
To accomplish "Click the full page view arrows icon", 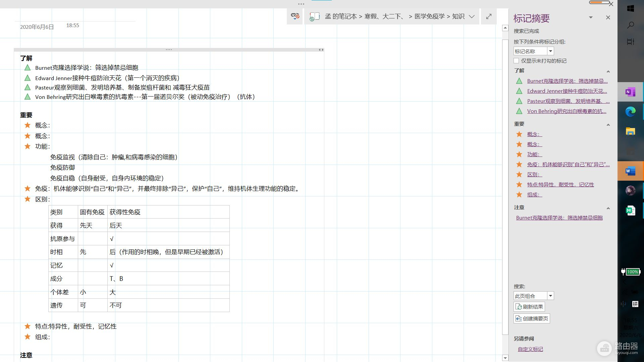I will tap(489, 16).
